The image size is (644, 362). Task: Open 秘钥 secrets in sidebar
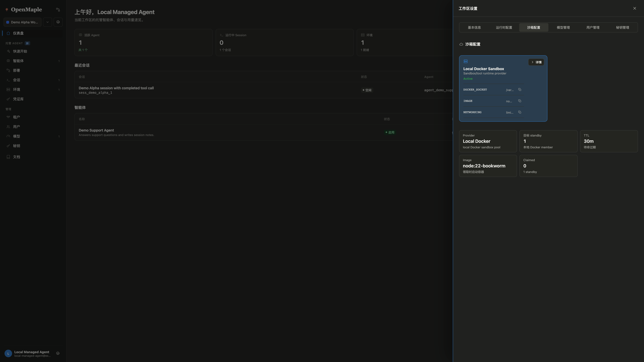coord(32,146)
